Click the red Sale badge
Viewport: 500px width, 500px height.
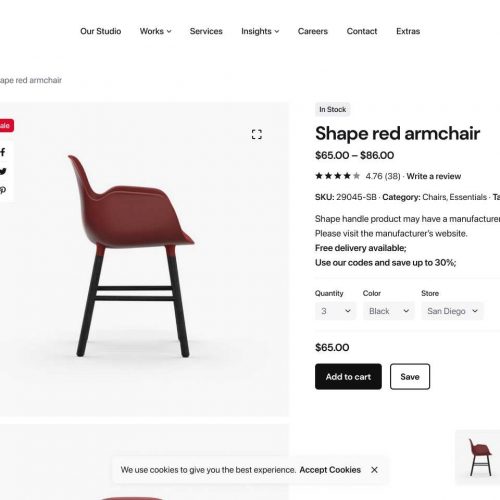point(6,126)
